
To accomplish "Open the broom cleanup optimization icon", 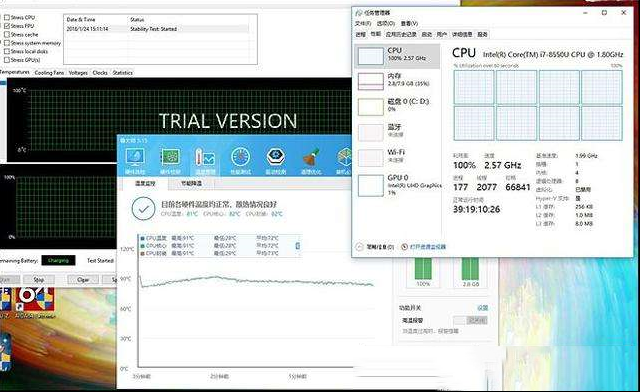I will [x=311, y=158].
